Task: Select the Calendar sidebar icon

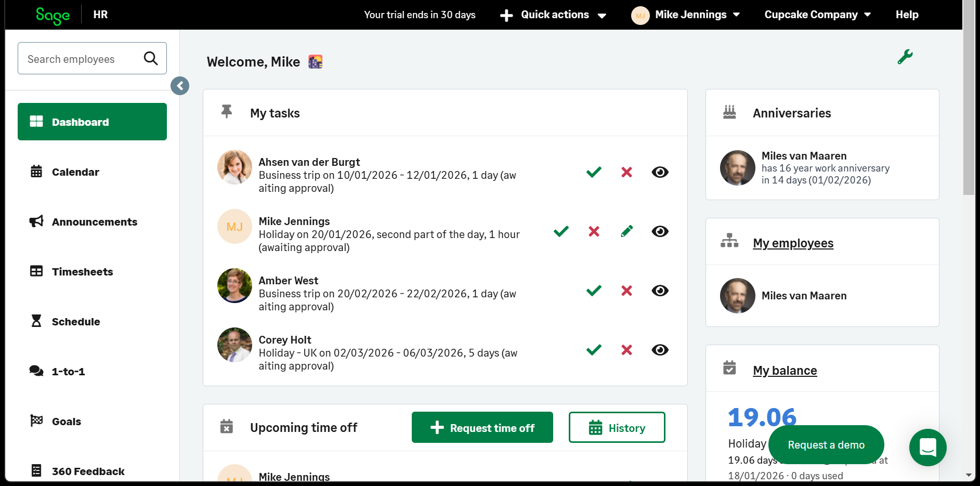Action: pyautogui.click(x=36, y=172)
